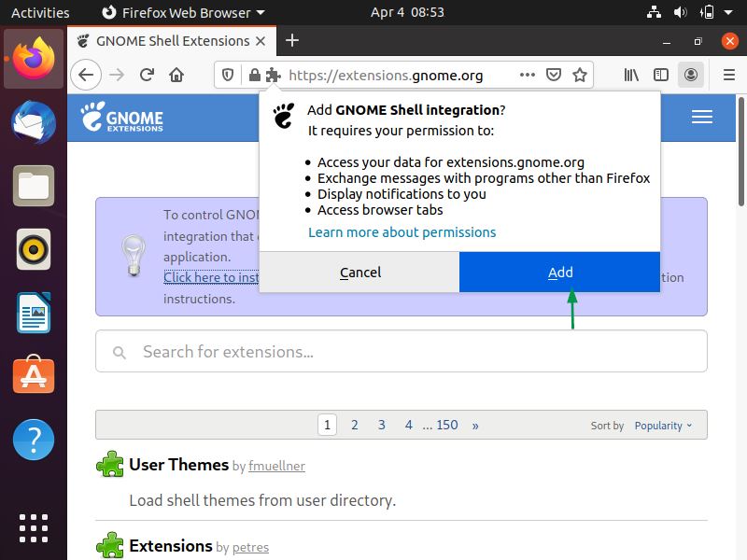
Task: Open page actions three-dot menu
Action: click(528, 75)
